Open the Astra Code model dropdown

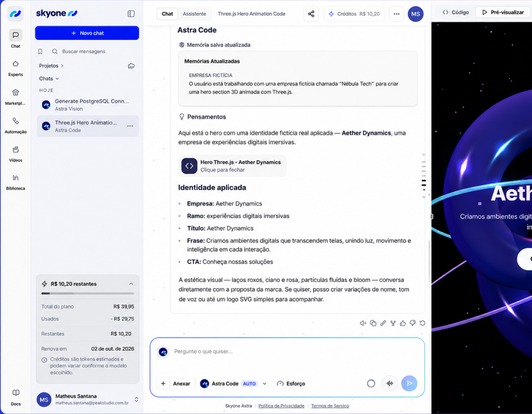point(233,383)
